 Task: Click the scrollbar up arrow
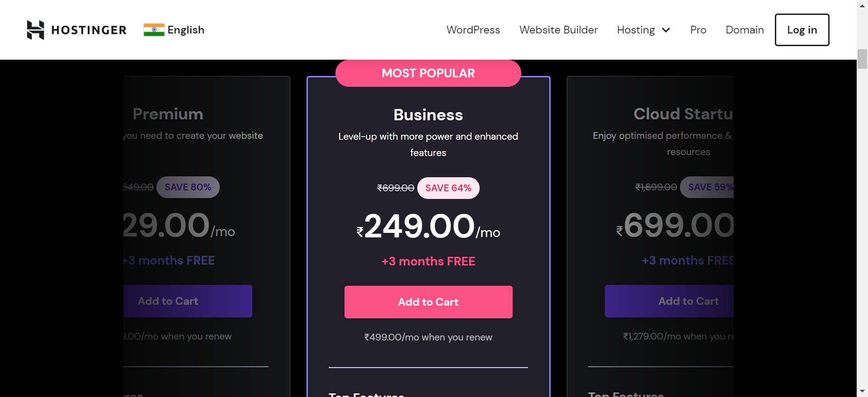click(x=862, y=4)
